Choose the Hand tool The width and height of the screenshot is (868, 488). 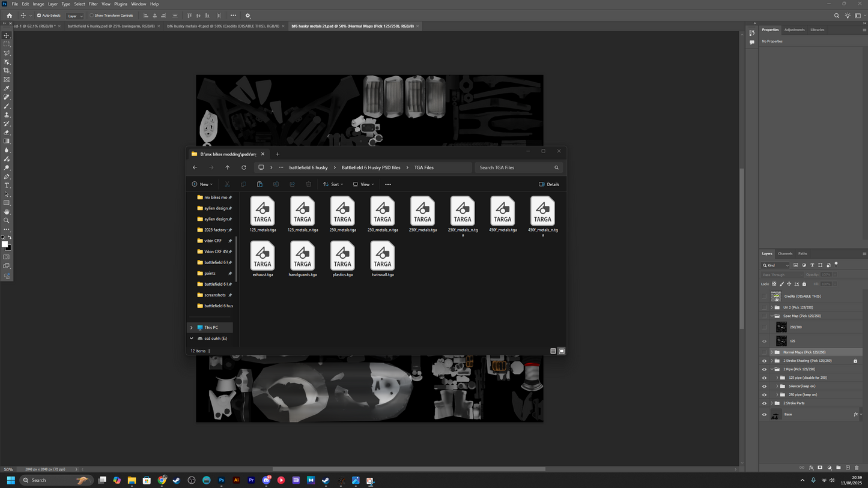[x=7, y=212]
